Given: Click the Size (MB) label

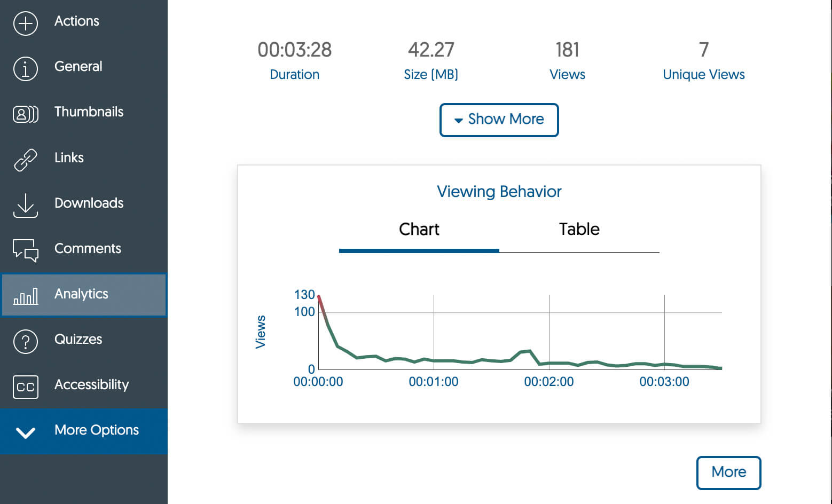Looking at the screenshot, I should (x=431, y=75).
